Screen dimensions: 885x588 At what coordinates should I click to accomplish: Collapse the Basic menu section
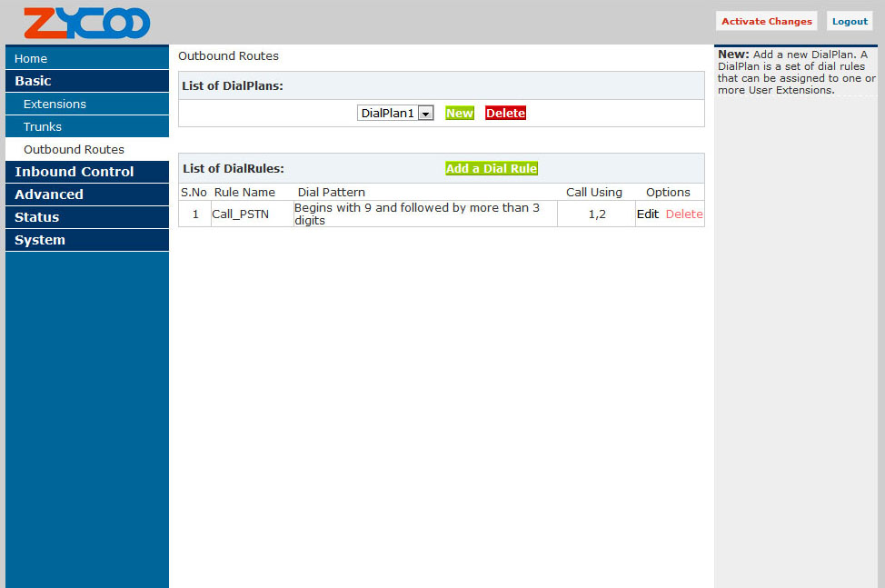coord(34,81)
